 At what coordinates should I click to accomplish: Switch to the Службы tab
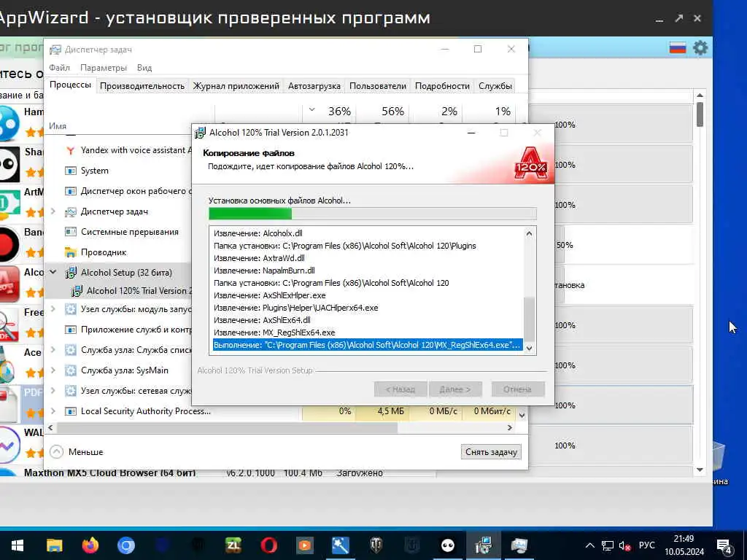[x=495, y=86]
